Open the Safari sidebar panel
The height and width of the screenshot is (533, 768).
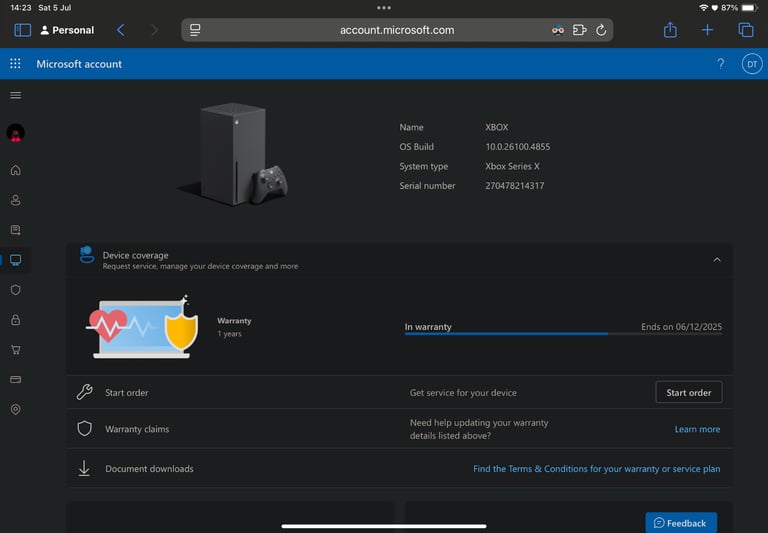click(x=23, y=30)
